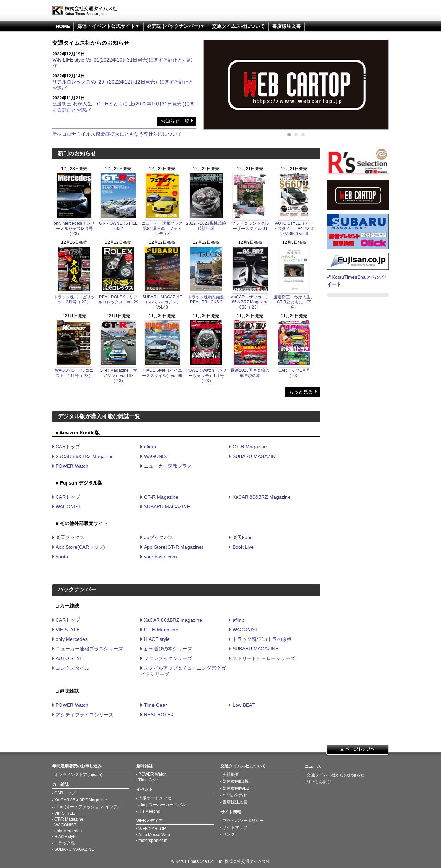Open 媒体案内[WEB] footer link

click(x=237, y=788)
